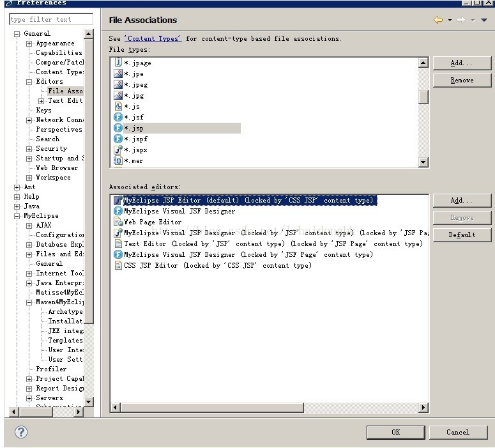Expand the Ant tree node
The image size is (495, 448).
17,187
